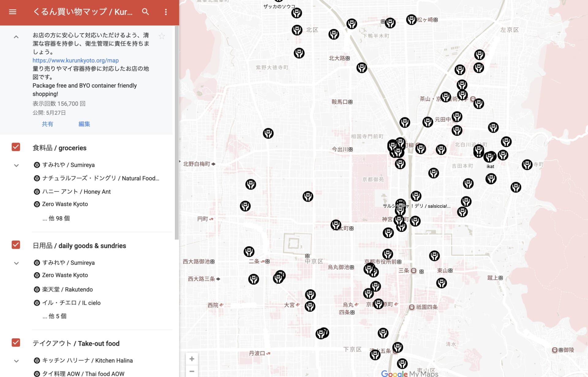Click the marker above 北野白梅町 far north-east
The image size is (588, 377).
coord(268,133)
